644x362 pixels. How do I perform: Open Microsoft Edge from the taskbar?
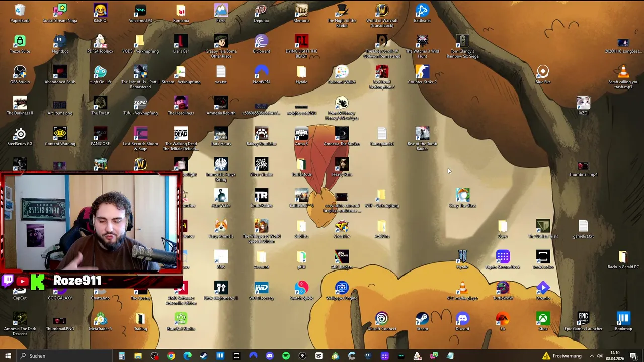(x=187, y=356)
